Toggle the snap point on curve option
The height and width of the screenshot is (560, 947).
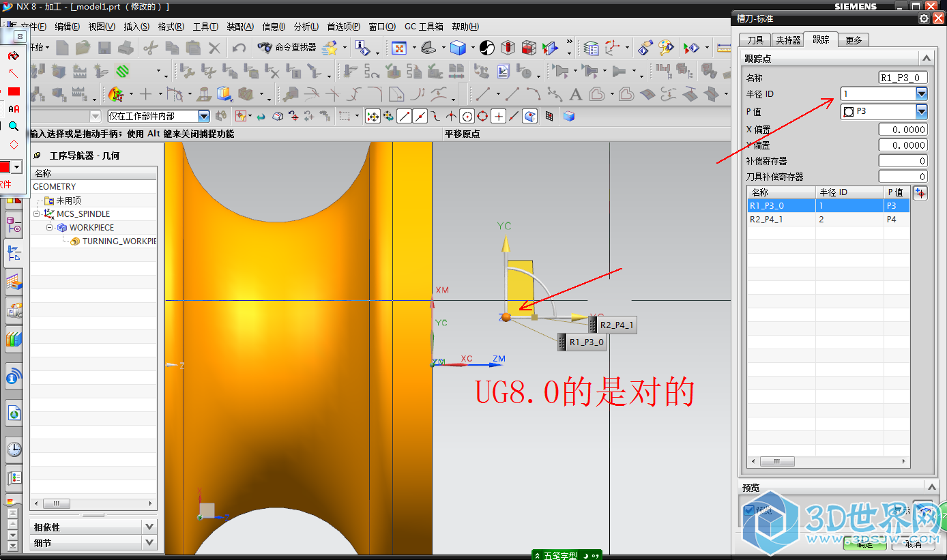pyautogui.click(x=514, y=117)
